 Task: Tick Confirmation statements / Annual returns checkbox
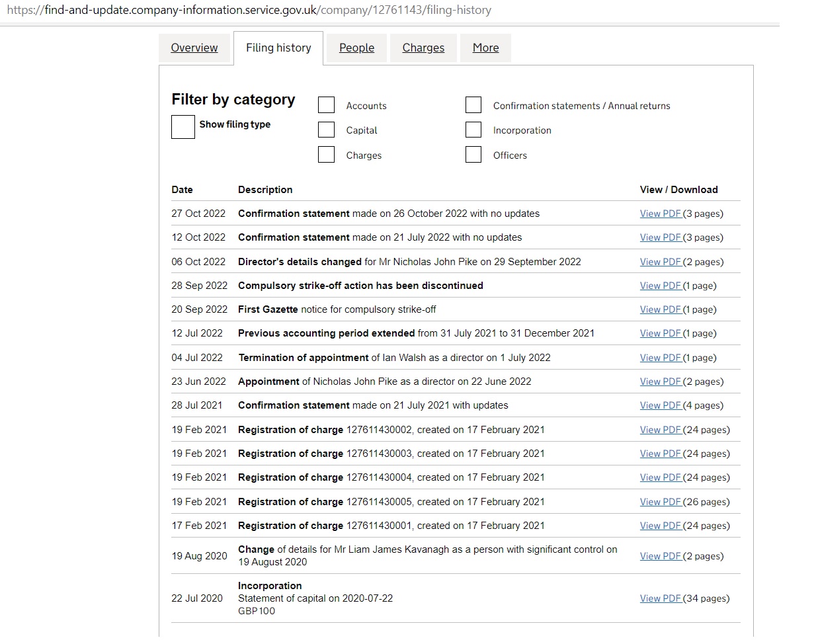click(473, 105)
